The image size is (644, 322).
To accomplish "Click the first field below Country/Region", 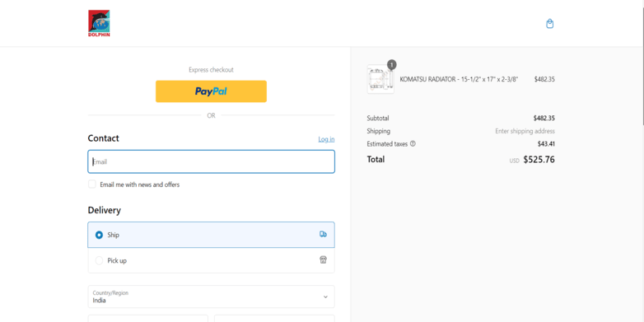I will coord(148,319).
